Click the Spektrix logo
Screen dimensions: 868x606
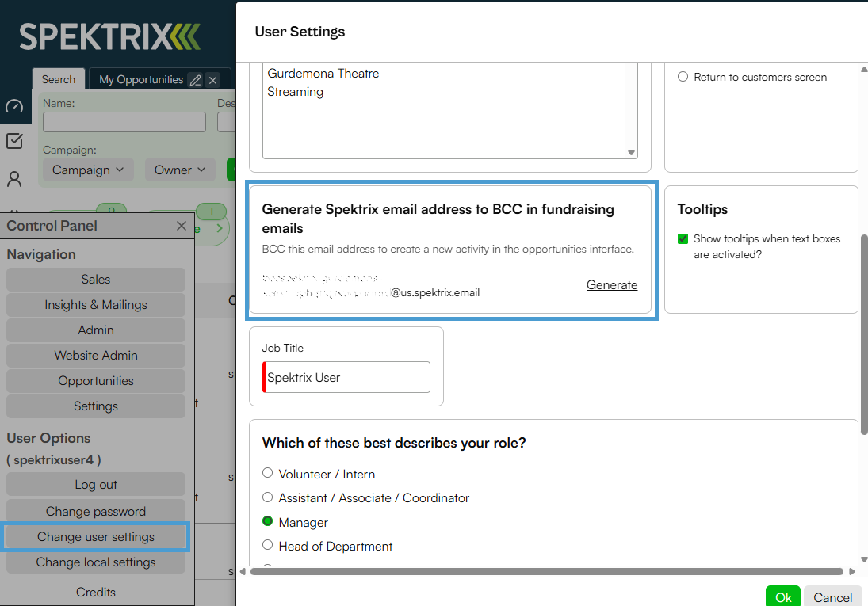click(x=110, y=37)
